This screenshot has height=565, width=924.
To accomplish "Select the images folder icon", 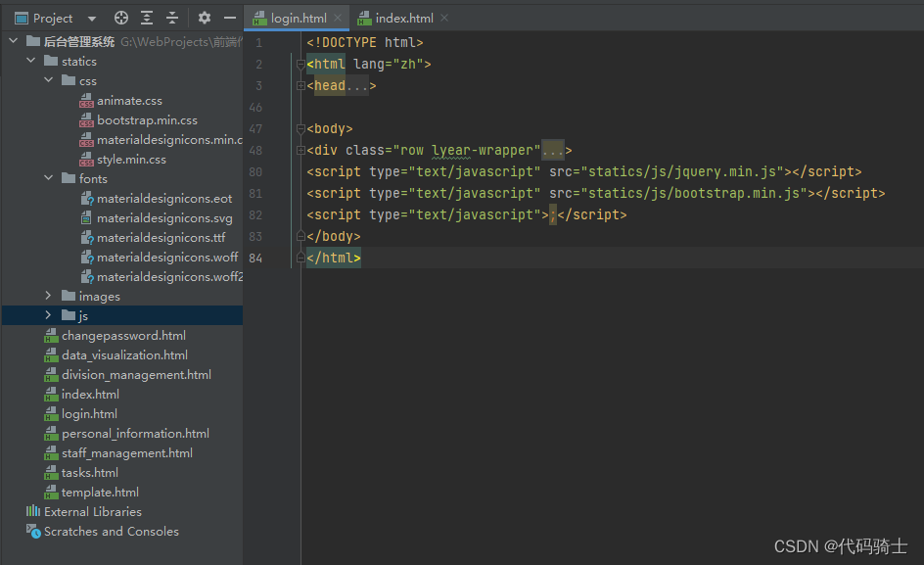I will tap(69, 296).
